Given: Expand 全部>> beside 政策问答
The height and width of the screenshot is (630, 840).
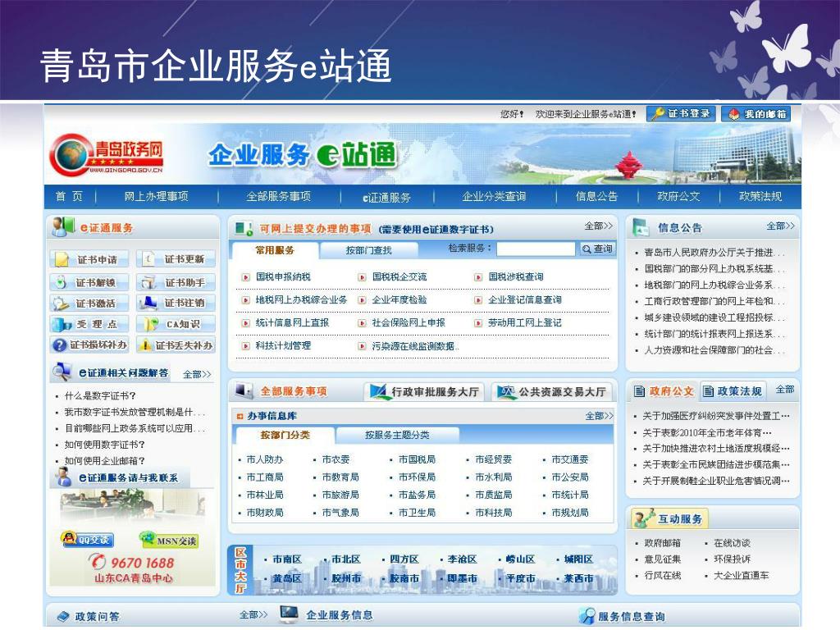Looking at the screenshot, I should [x=253, y=614].
